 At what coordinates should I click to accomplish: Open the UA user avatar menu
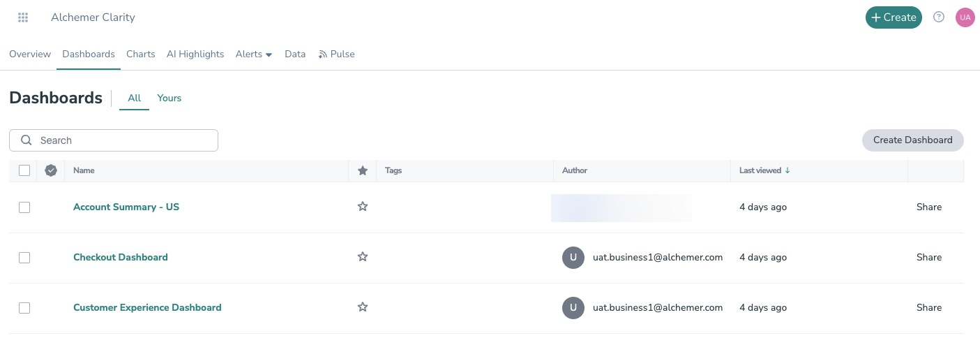[965, 17]
